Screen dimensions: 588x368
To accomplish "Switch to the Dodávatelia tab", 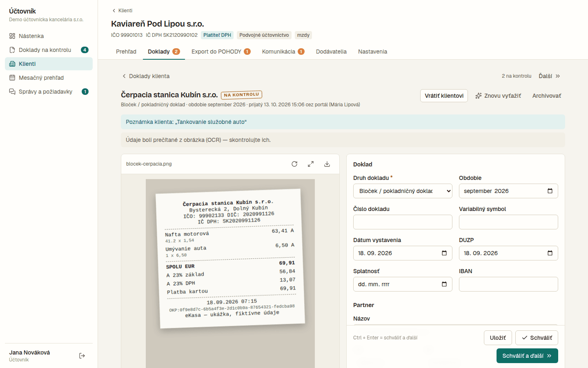I will (x=331, y=52).
